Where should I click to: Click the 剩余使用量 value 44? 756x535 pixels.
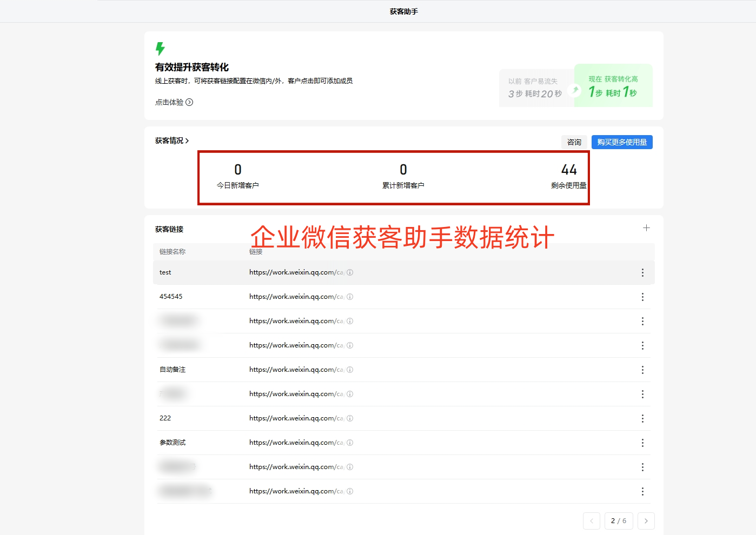[x=569, y=170]
